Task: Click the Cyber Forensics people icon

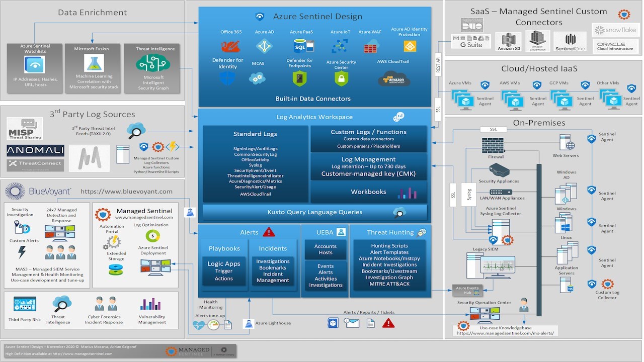Action: tap(106, 303)
